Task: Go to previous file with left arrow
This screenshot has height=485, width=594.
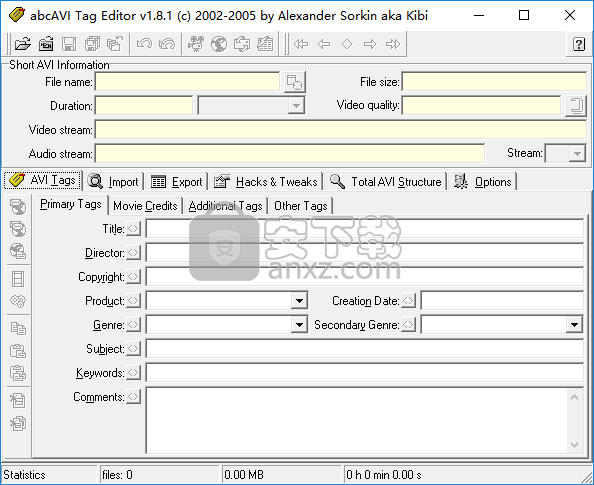Action: point(324,44)
